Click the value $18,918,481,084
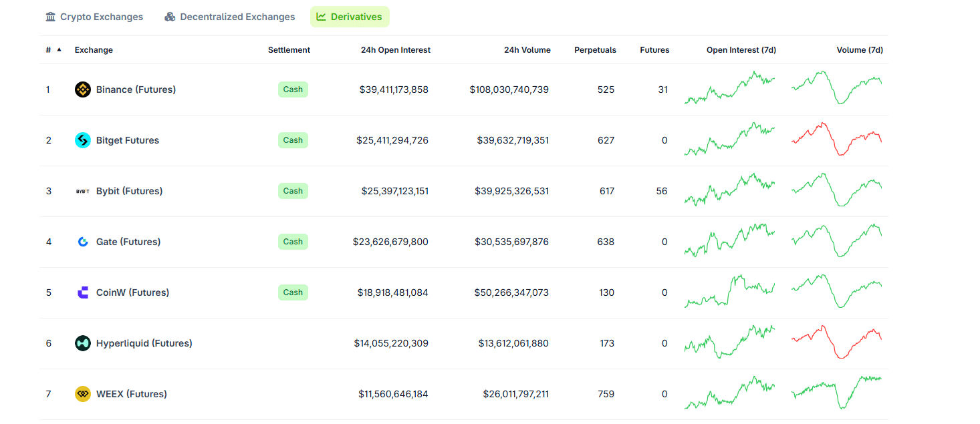This screenshot has height=424, width=980. coord(393,292)
